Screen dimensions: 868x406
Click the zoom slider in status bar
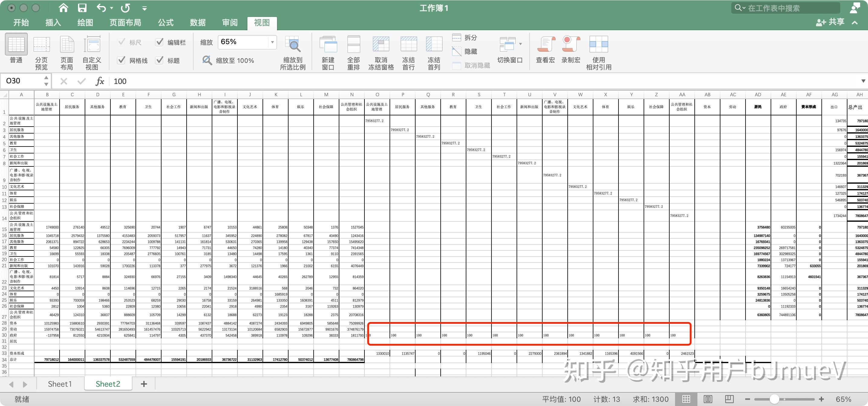(x=774, y=399)
